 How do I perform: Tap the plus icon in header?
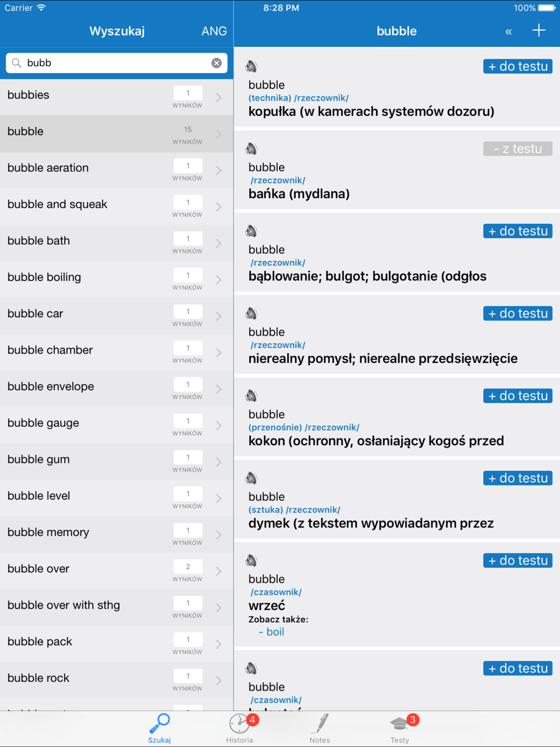coord(539,31)
